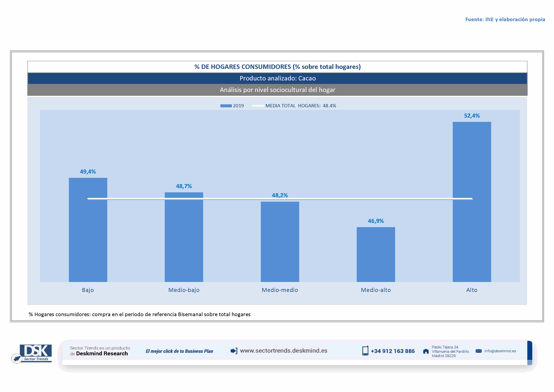
Task: Select the Bajo bar in the chart
Action: pyautogui.click(x=88, y=241)
